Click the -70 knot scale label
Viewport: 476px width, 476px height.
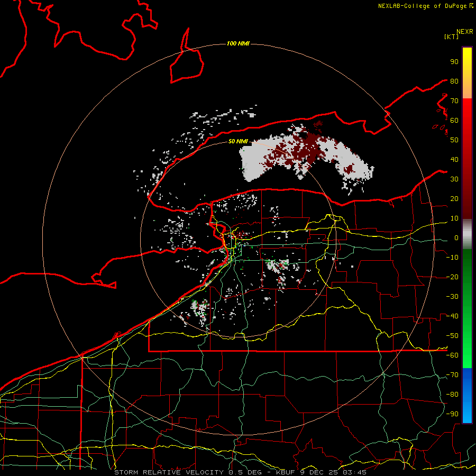[452, 375]
